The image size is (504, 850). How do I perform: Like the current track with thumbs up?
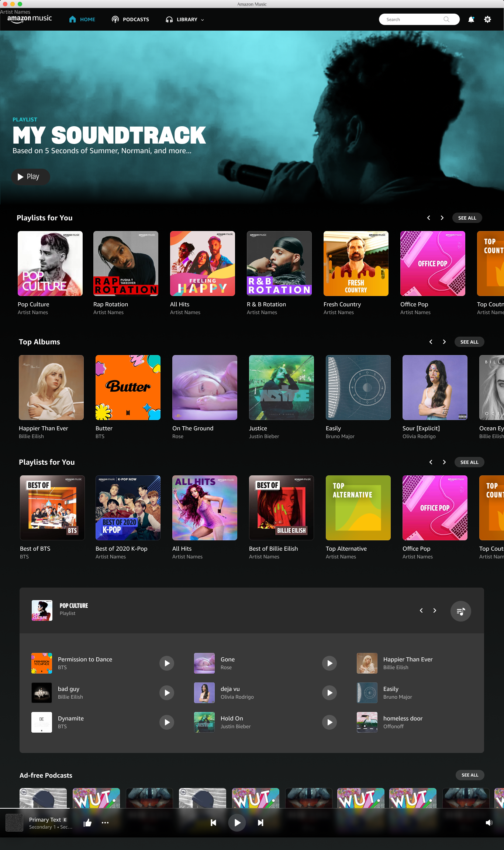87,822
